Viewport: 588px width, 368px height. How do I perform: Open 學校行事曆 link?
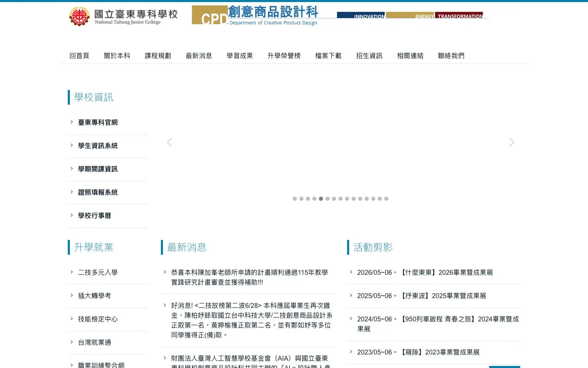[94, 215]
